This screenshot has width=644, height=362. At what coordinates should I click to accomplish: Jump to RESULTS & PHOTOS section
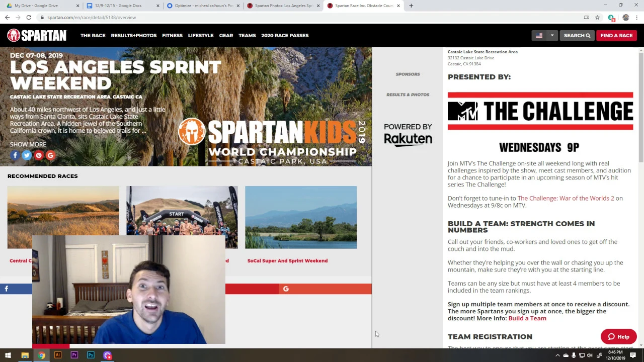coord(408,95)
